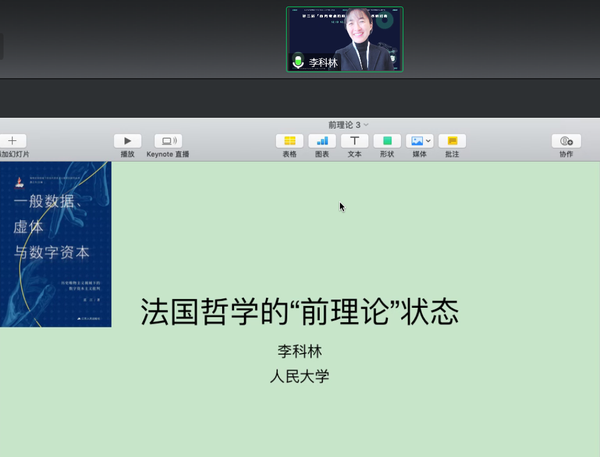Viewport: 600px width, 457px height.
Task: Toggle the green microphone in video tile
Action: tap(297, 62)
